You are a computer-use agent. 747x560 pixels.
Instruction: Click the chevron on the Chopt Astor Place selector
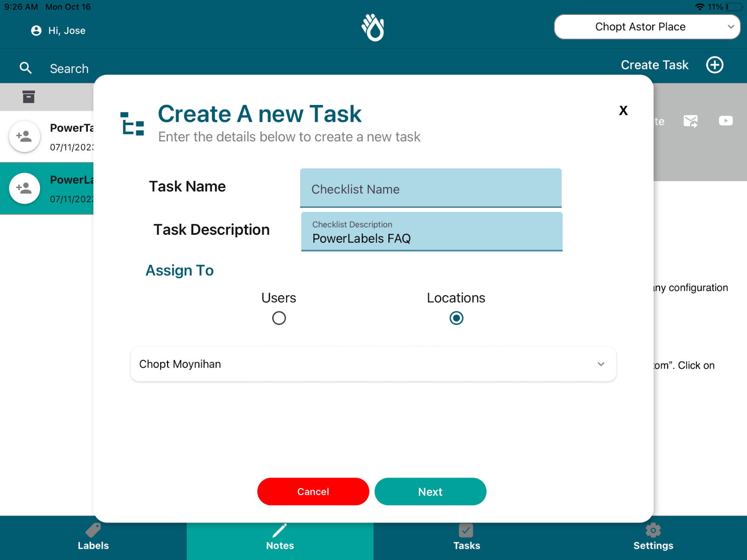click(731, 27)
